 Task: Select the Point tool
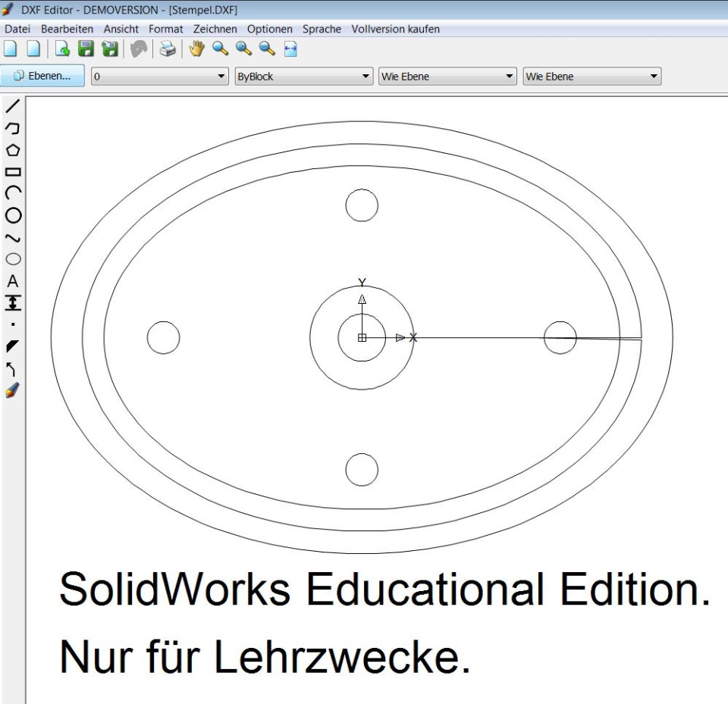coord(13,324)
